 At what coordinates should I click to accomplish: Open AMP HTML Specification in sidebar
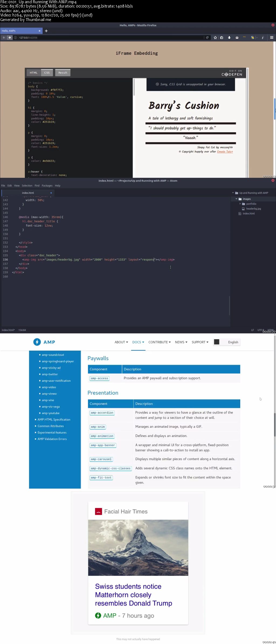pyautogui.click(x=54, y=420)
